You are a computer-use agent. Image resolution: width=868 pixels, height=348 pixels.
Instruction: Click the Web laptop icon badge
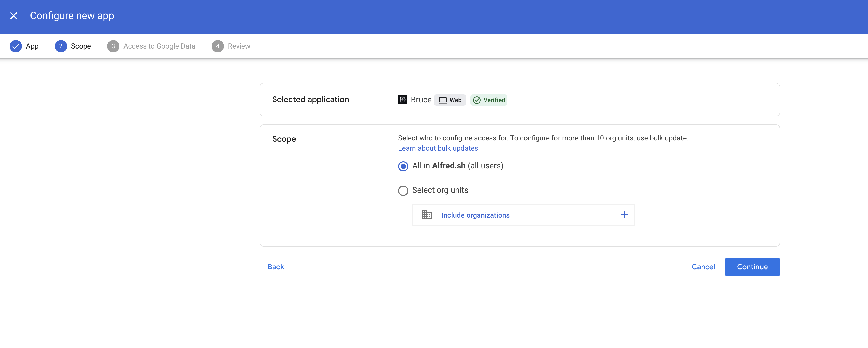pos(450,100)
